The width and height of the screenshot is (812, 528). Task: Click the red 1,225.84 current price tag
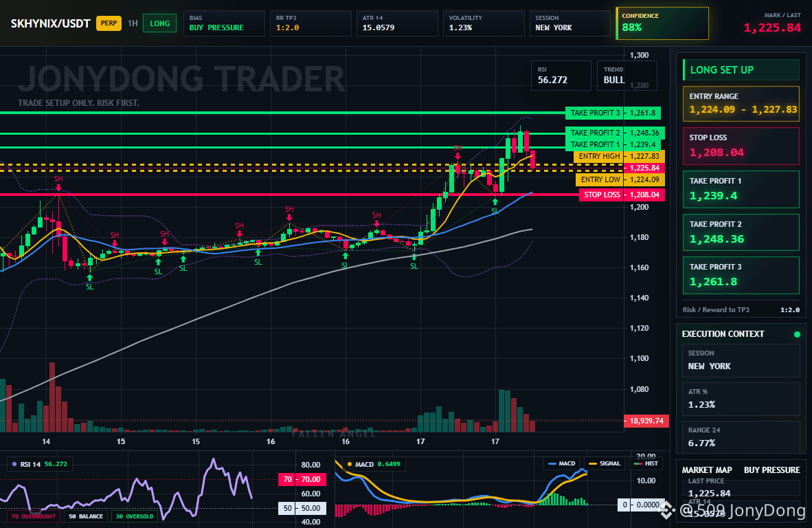pyautogui.click(x=644, y=168)
